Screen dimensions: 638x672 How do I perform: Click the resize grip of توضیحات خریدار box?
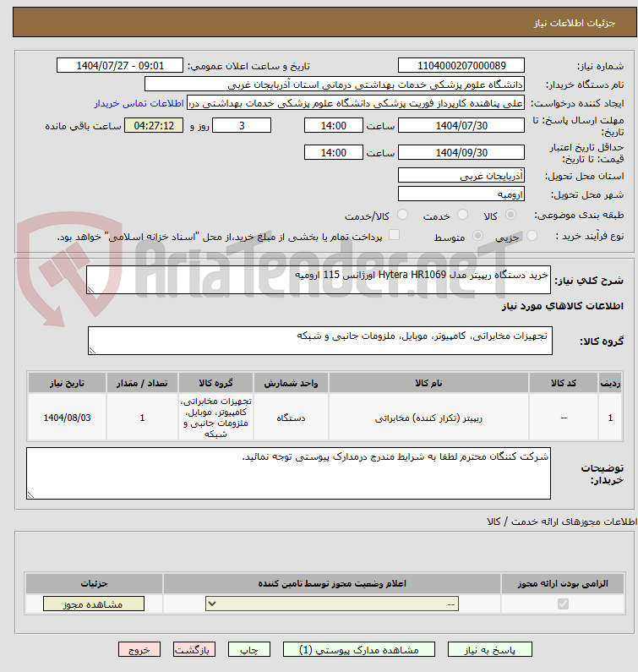click(x=30, y=495)
